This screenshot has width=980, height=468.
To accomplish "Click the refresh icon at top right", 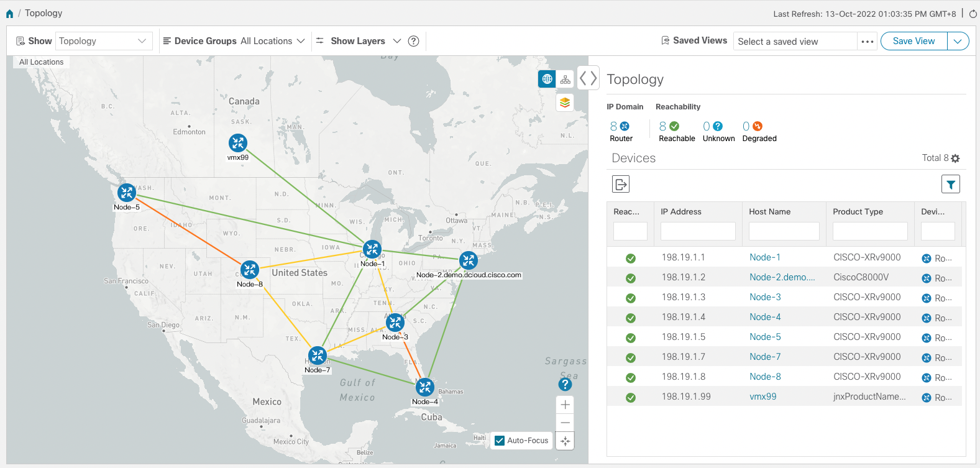I will 973,14.
